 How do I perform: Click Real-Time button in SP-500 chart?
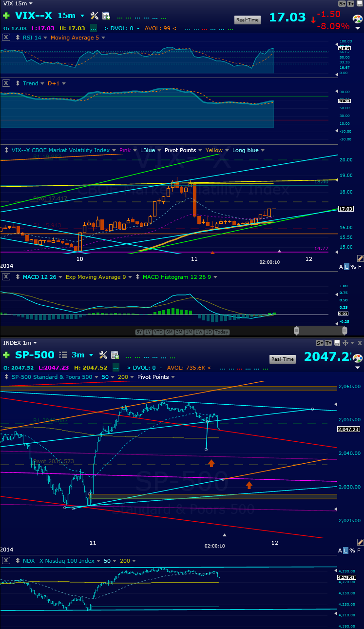pos(283,359)
